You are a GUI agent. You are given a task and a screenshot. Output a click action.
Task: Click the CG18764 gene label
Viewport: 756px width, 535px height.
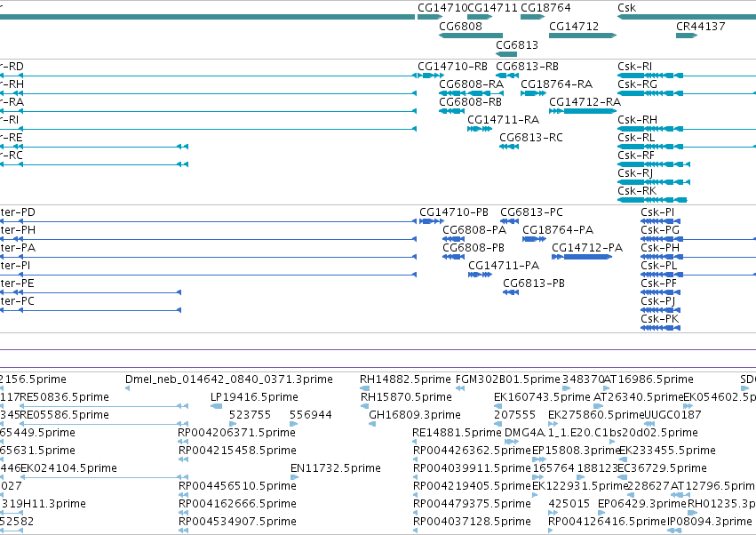pos(545,8)
